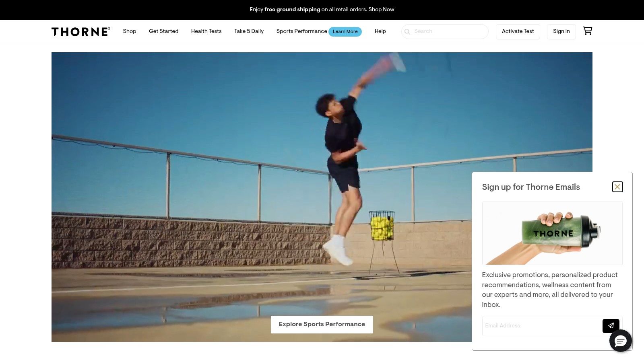Screen dimensions: 644x362
Task: Focus the Search input field
Action: [x=449, y=31]
